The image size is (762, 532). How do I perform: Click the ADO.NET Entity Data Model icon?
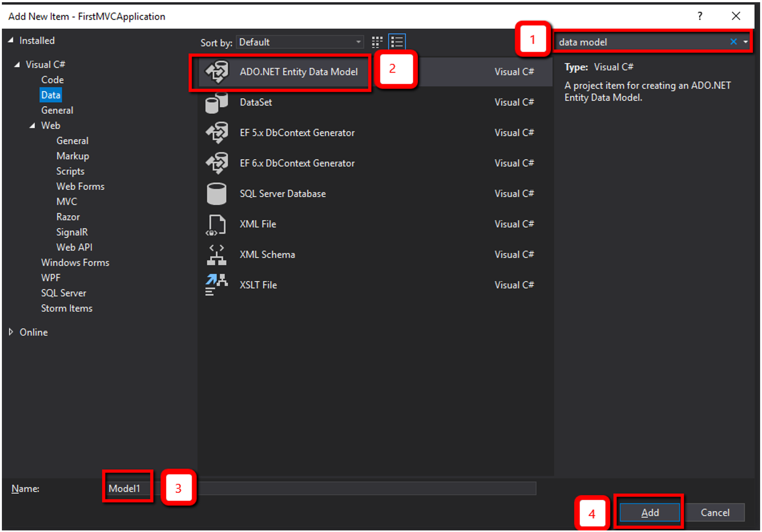[217, 72]
